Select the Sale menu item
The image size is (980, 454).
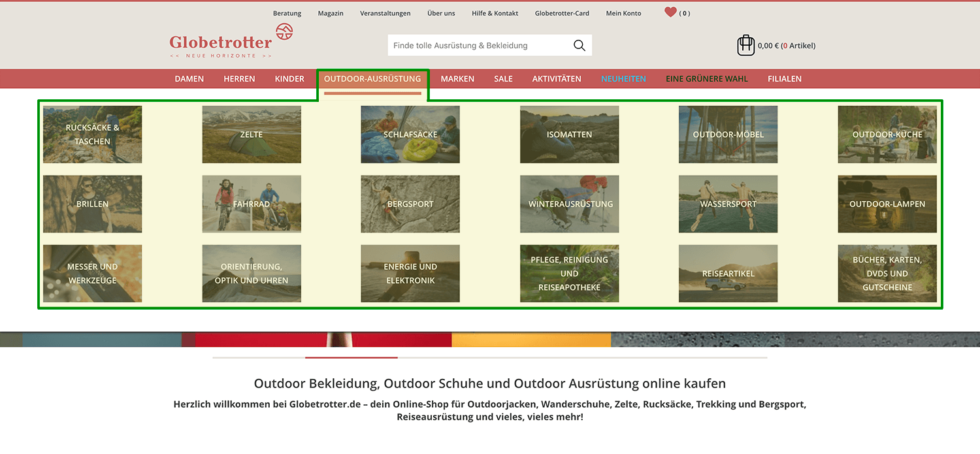point(503,78)
